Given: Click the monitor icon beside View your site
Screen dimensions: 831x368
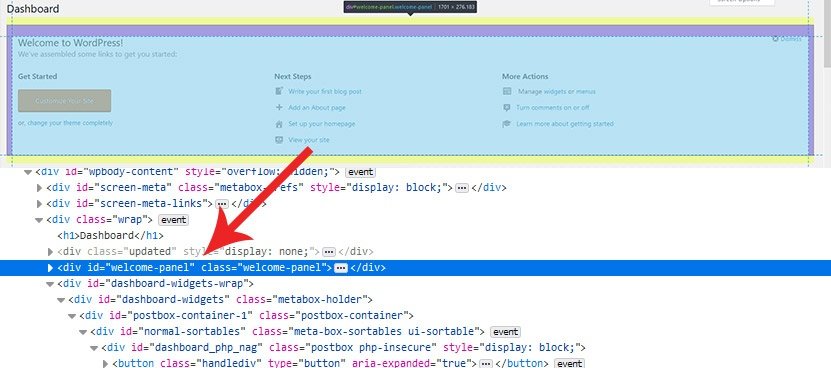Looking at the screenshot, I should (x=279, y=140).
